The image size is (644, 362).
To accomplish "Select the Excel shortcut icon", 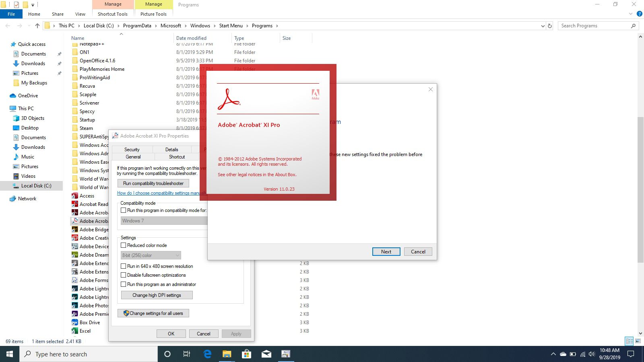I will (75, 331).
